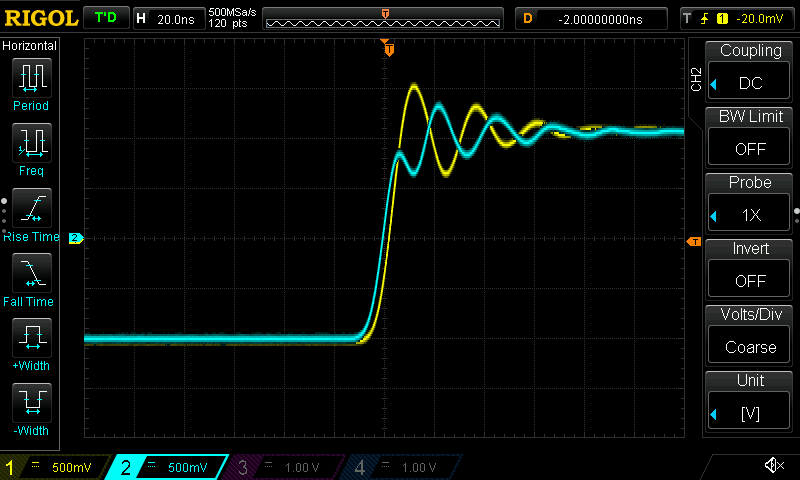Click the T'D trigger status indicator

click(106, 18)
